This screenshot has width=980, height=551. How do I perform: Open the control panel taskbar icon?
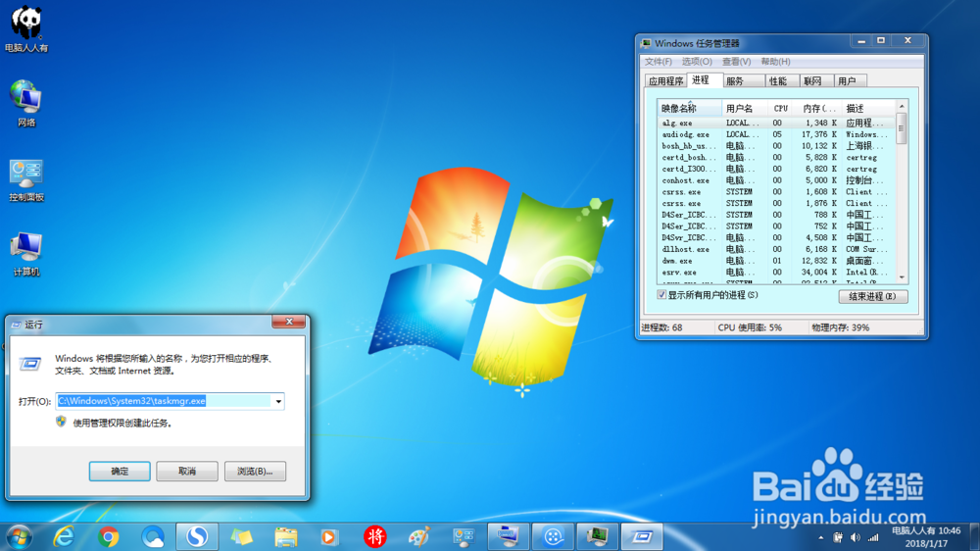pyautogui.click(x=464, y=536)
